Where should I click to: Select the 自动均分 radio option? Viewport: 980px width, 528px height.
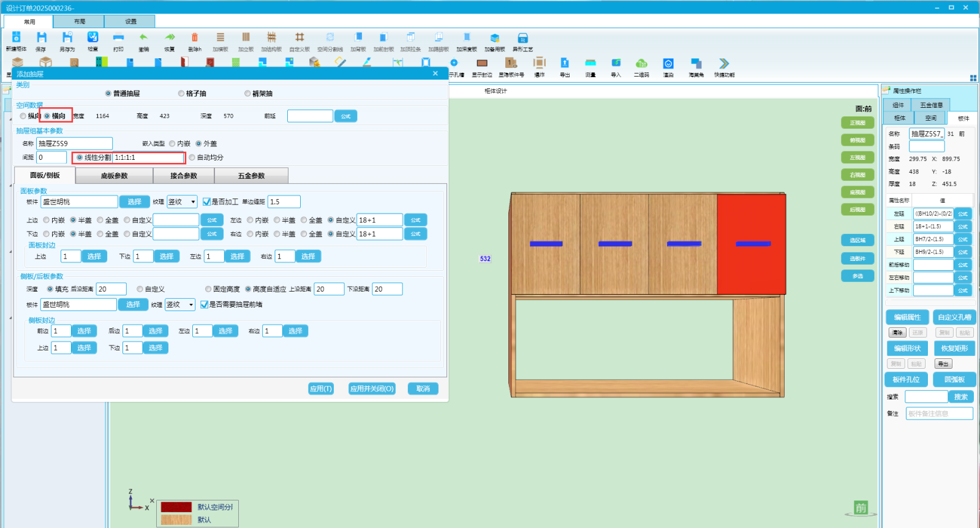192,157
